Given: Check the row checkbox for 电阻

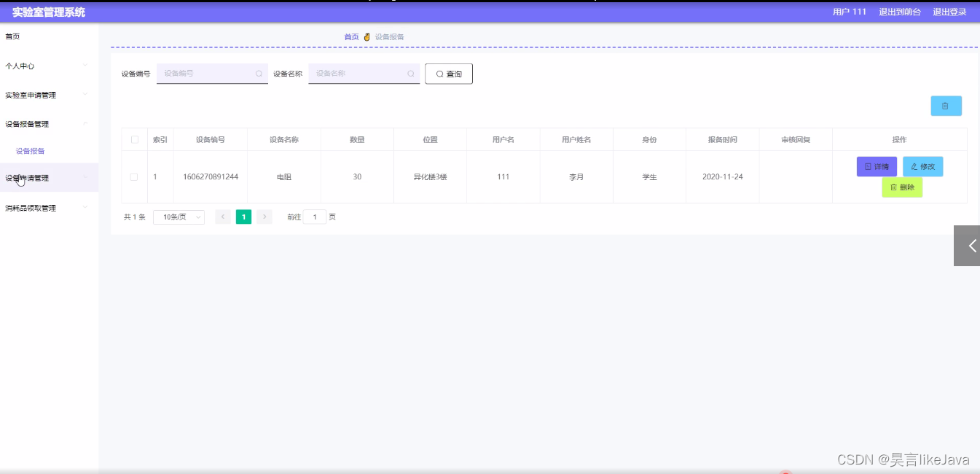Looking at the screenshot, I should 134,177.
